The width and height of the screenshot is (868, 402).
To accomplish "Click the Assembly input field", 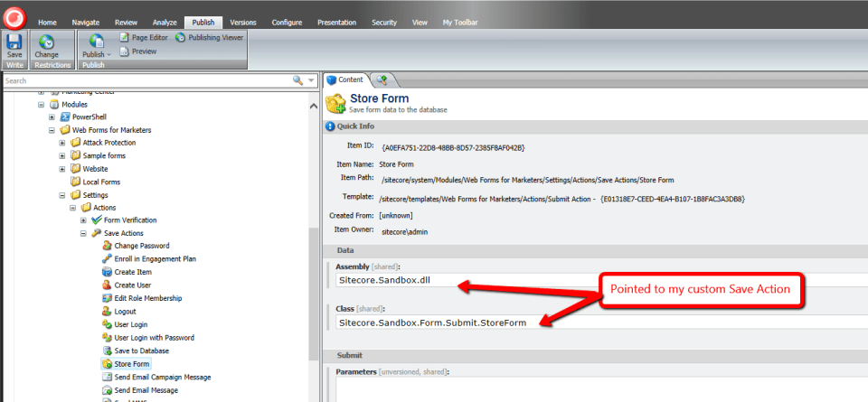I will point(597,281).
